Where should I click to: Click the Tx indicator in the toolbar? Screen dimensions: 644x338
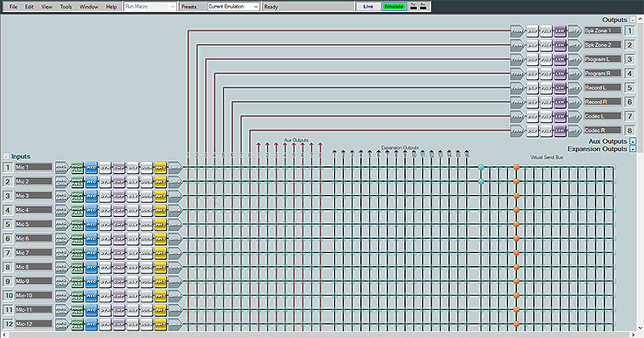414,6
